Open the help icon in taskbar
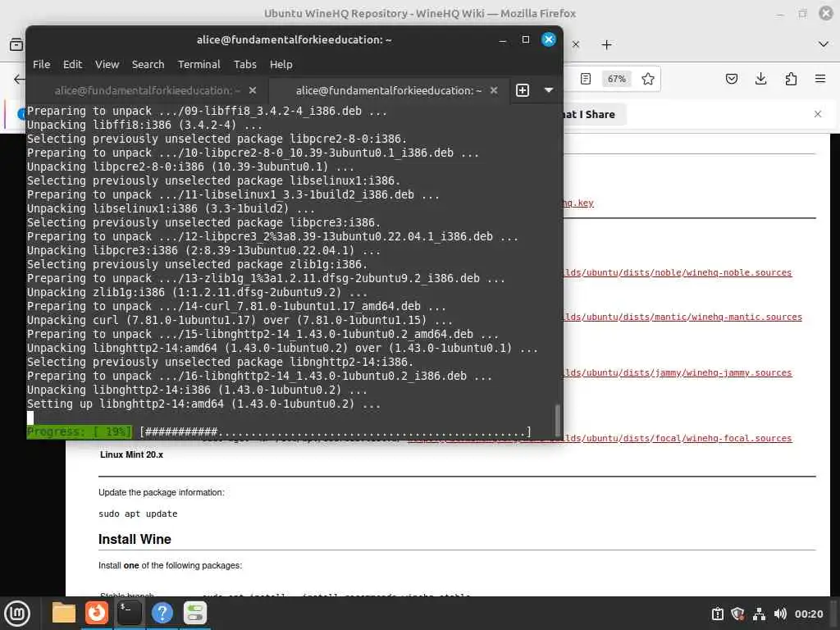Image resolution: width=840 pixels, height=630 pixels. 162,614
